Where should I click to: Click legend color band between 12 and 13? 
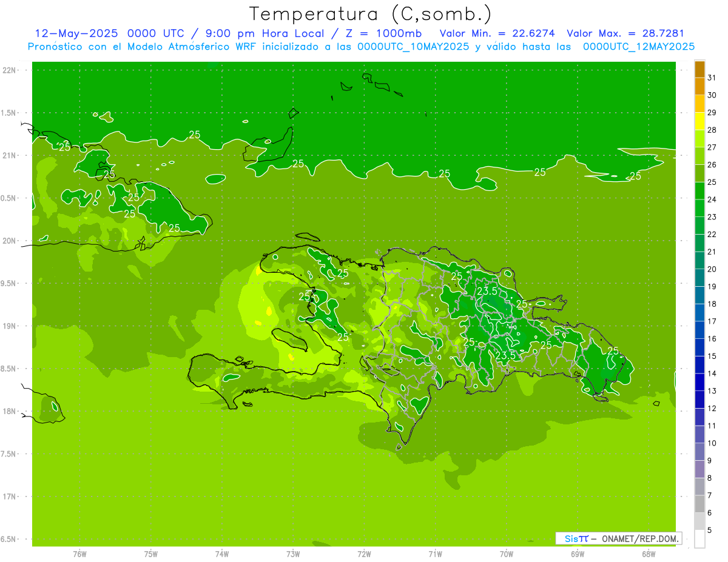pos(699,400)
